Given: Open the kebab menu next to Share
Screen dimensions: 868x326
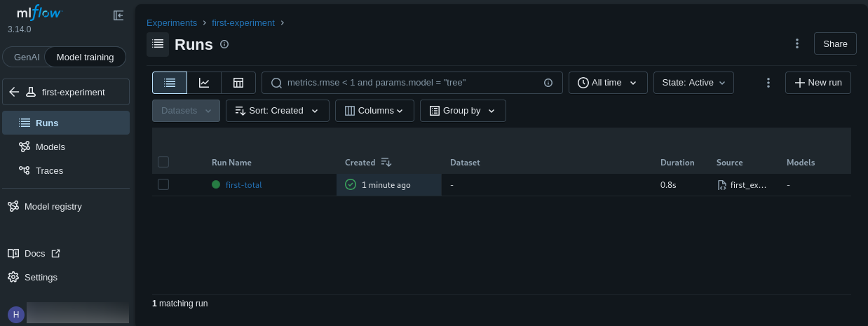Looking at the screenshot, I should point(796,43).
